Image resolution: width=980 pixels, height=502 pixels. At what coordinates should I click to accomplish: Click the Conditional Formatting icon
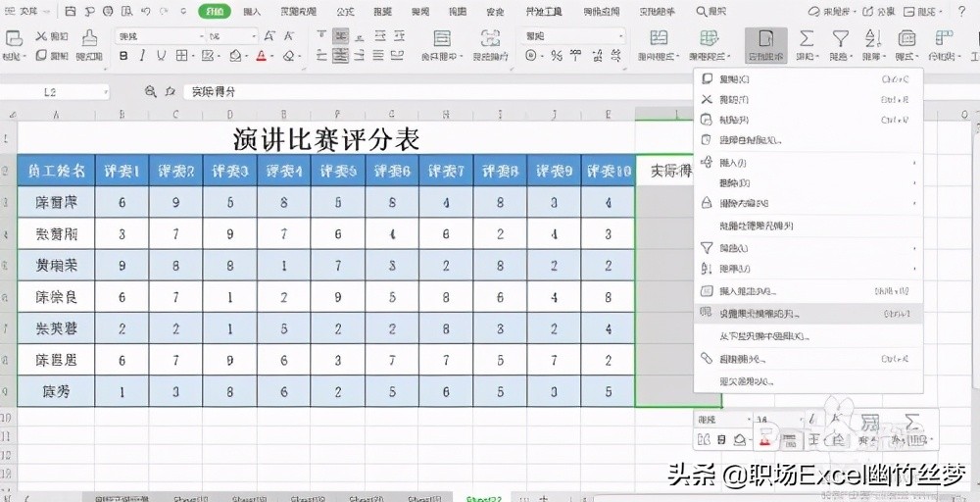tap(659, 38)
